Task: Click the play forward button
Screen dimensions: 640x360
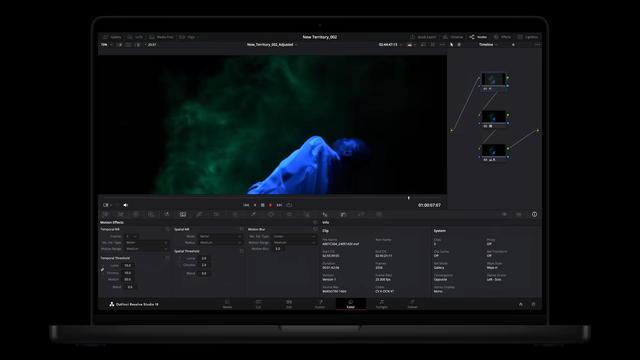Action: click(x=270, y=205)
